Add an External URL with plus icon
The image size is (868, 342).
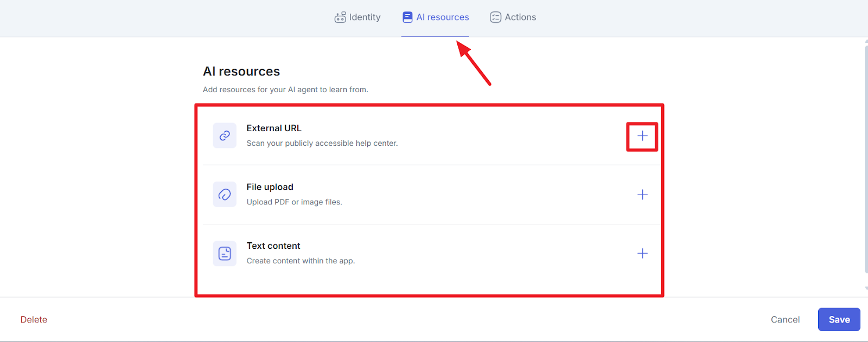642,136
